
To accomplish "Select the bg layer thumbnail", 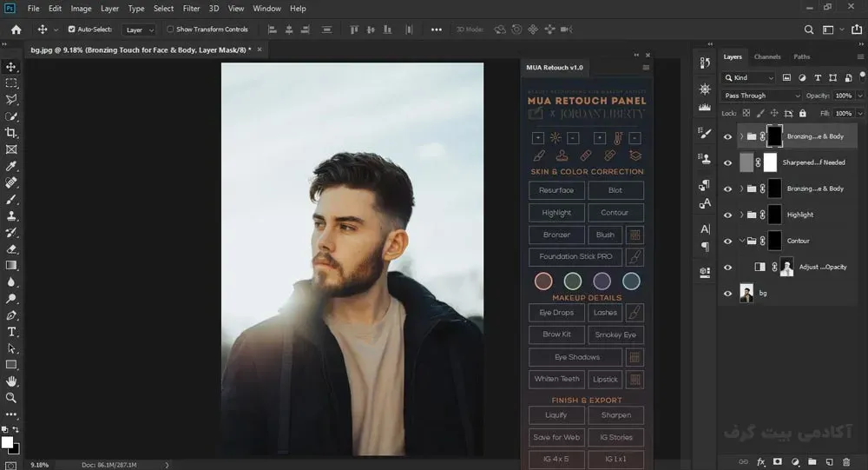I will tap(746, 293).
